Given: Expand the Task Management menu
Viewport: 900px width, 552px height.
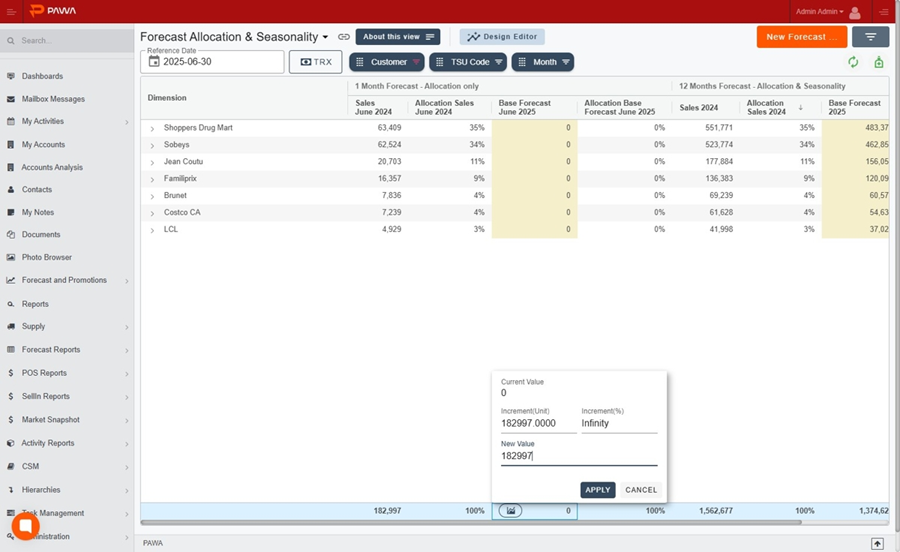Looking at the screenshot, I should click(126, 514).
